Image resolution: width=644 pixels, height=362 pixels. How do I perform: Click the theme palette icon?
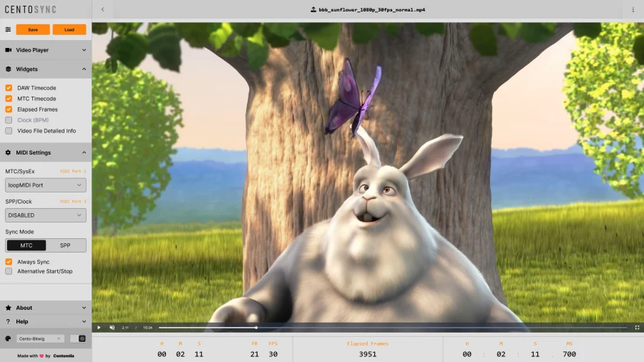tap(8, 338)
